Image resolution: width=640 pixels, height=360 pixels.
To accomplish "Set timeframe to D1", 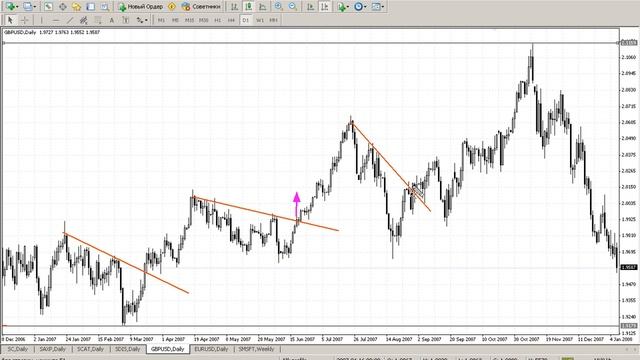I will 245,20.
